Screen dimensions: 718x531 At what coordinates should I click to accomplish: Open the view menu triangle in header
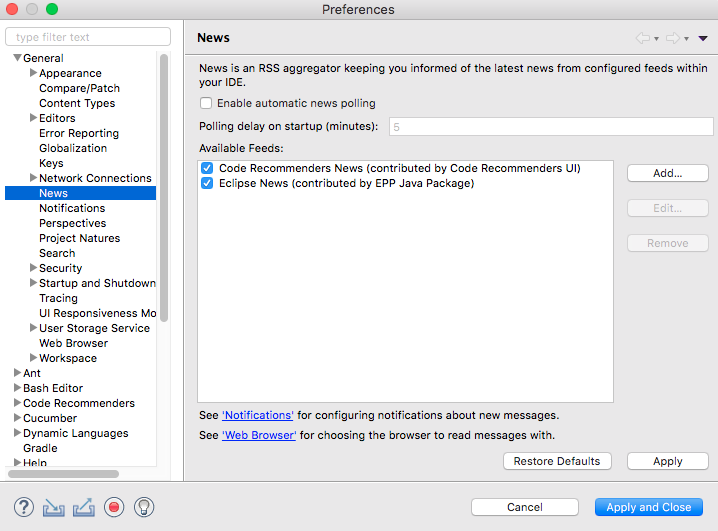pos(703,38)
